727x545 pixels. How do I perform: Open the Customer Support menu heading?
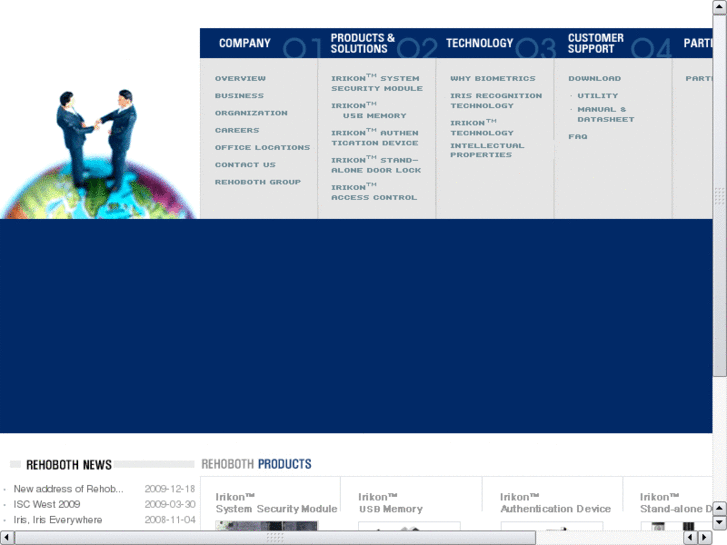click(595, 43)
